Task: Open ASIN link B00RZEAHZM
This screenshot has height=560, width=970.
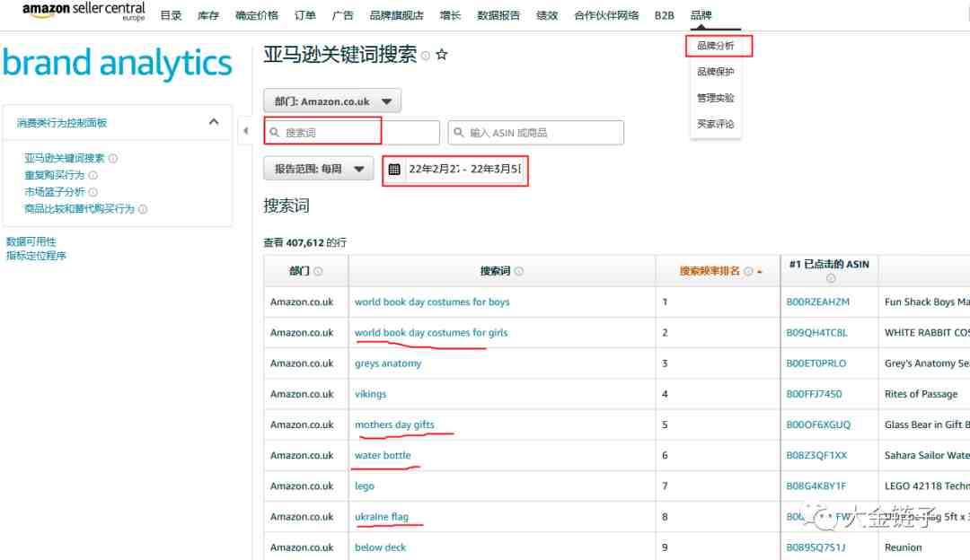Action: pyautogui.click(x=818, y=302)
